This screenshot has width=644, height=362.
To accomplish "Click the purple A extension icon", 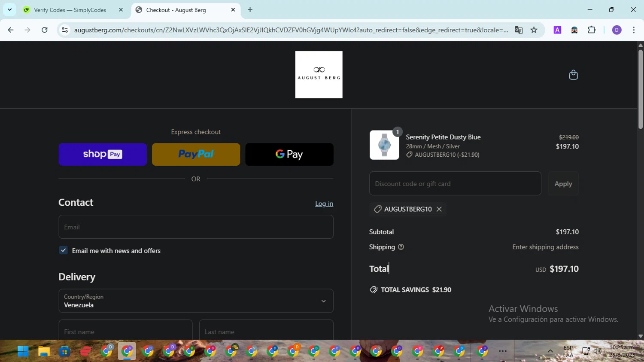I will point(557,30).
